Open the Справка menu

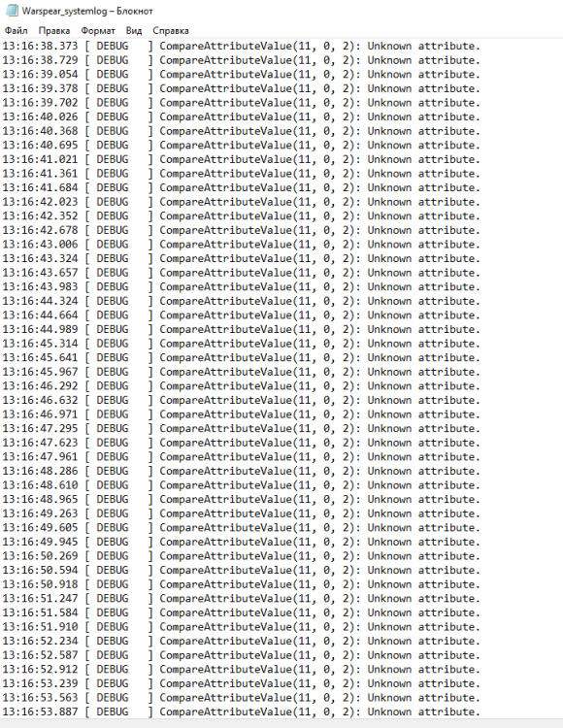(171, 31)
